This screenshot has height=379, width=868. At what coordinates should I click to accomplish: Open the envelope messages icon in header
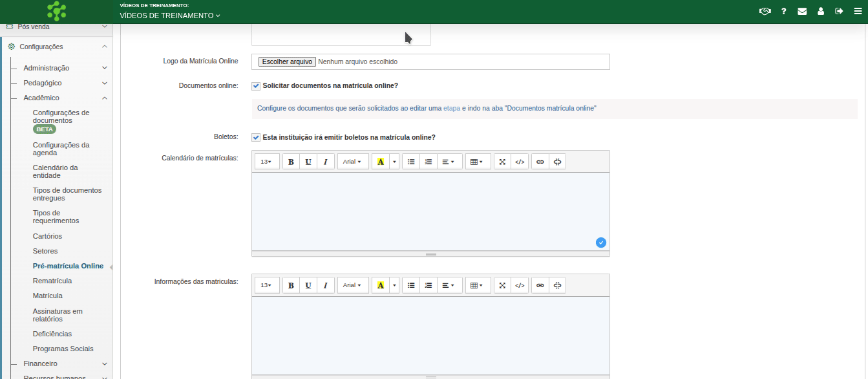pyautogui.click(x=802, y=11)
